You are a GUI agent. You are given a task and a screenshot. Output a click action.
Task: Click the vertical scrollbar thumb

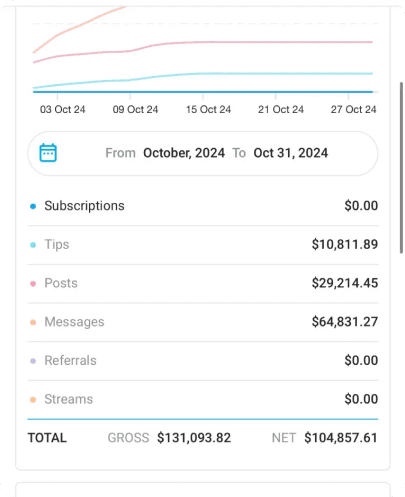pyautogui.click(x=401, y=168)
